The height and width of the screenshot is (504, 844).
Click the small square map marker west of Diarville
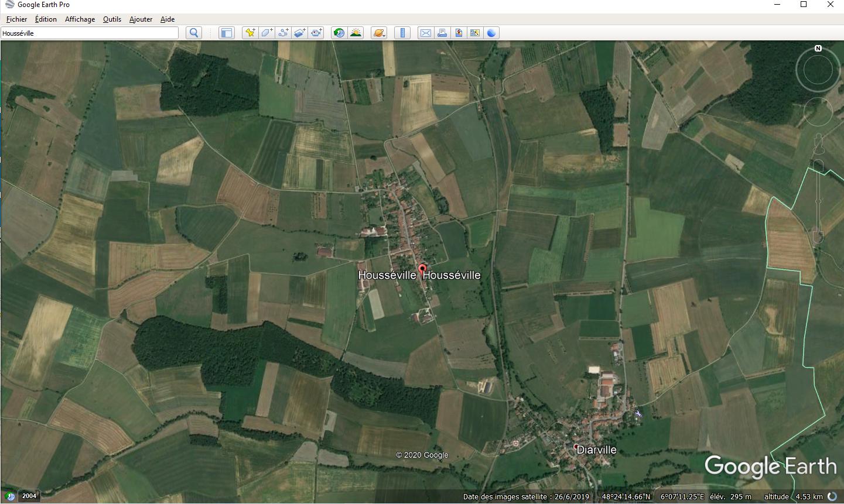[515, 443]
